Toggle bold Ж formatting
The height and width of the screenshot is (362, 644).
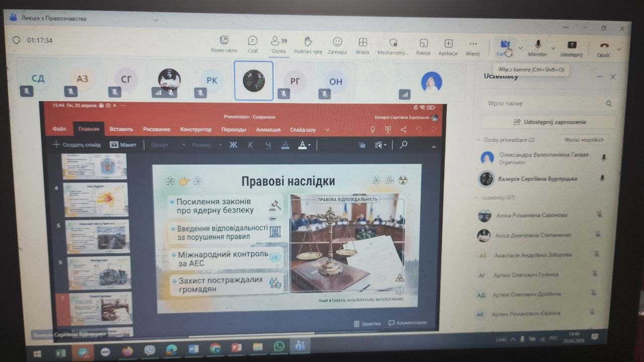coord(233,145)
